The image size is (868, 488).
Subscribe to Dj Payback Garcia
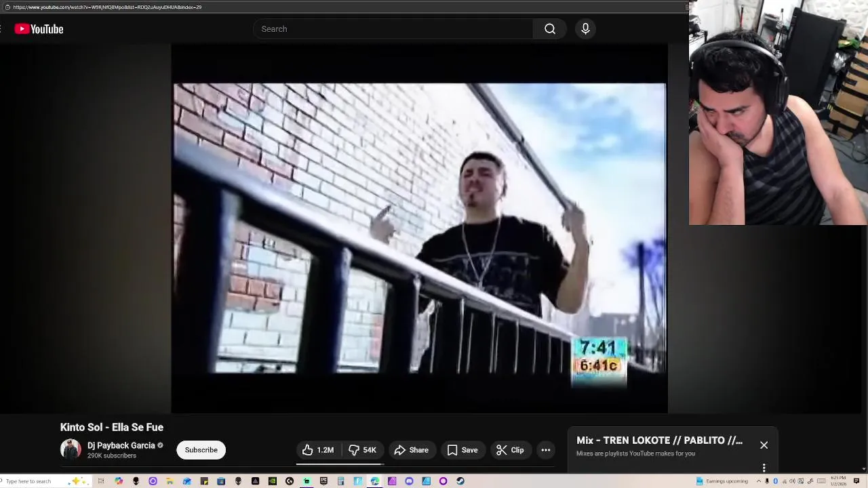(x=201, y=450)
